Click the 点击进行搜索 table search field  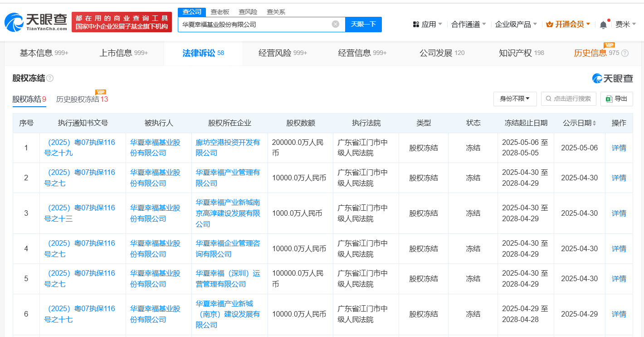568,99
